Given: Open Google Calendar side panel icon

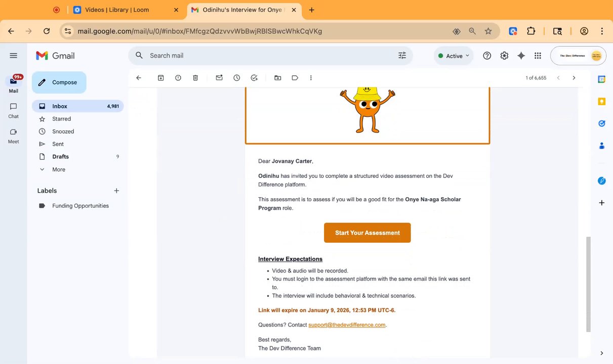Looking at the screenshot, I should (x=602, y=79).
